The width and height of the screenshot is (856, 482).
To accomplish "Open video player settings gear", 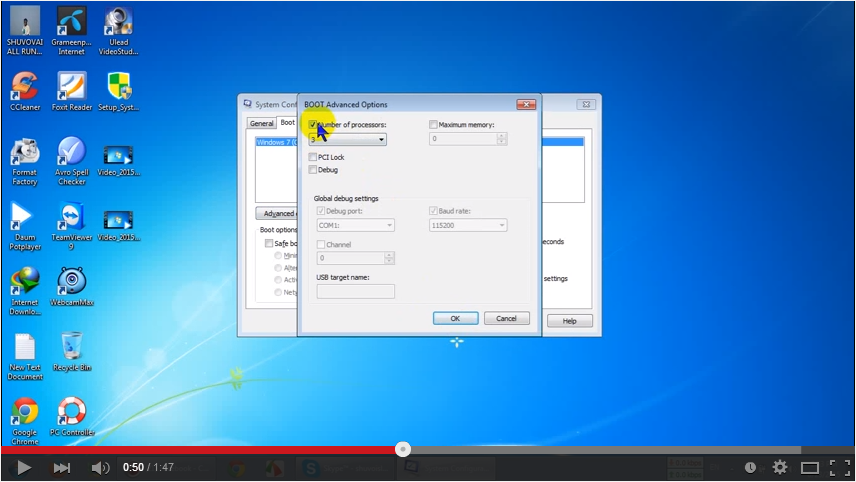I will point(780,467).
